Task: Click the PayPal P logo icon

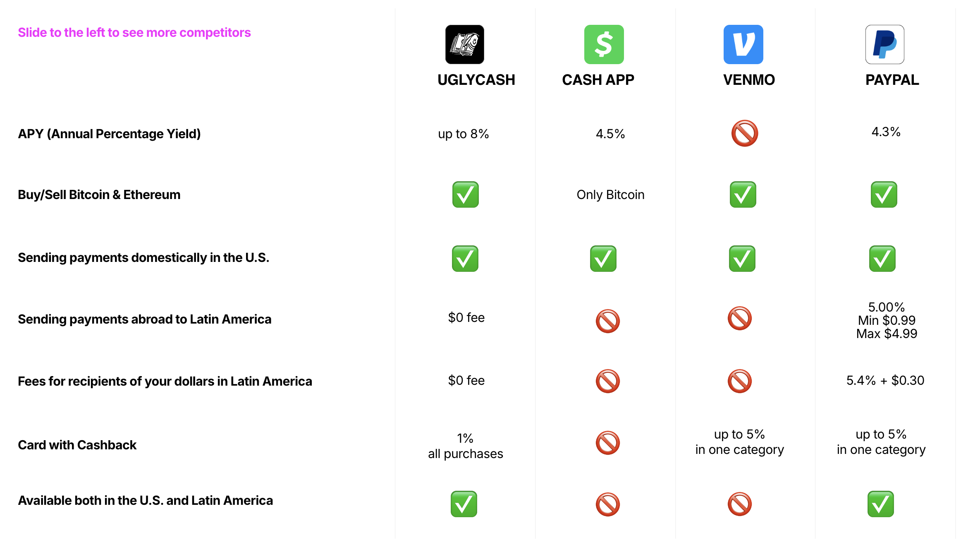Action: (x=884, y=44)
